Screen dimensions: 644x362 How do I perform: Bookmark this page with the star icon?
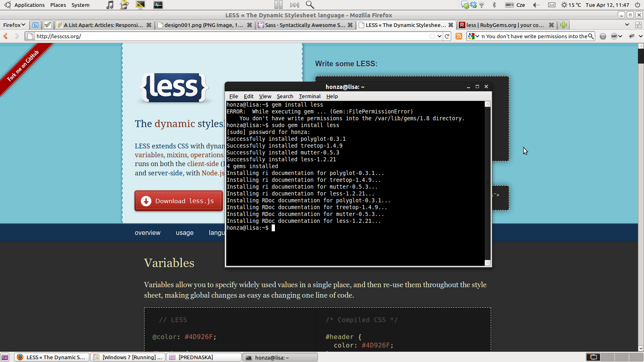pos(432,36)
